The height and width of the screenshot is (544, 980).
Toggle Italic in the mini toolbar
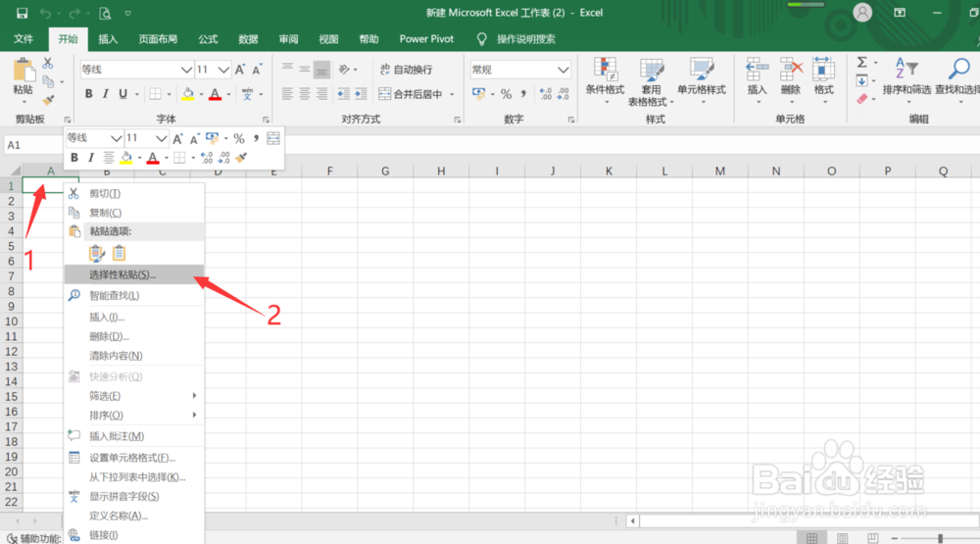91,158
